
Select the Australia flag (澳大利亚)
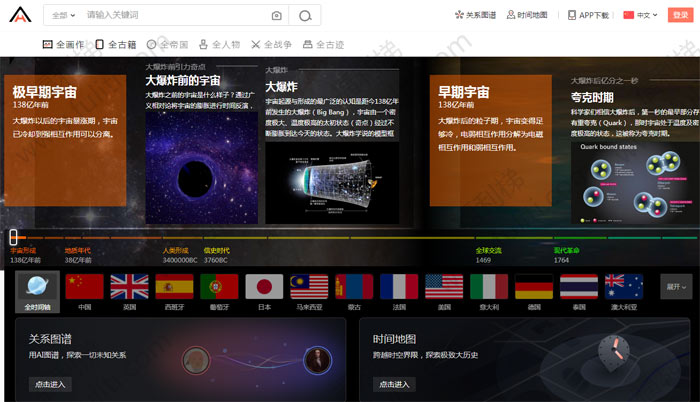point(624,288)
